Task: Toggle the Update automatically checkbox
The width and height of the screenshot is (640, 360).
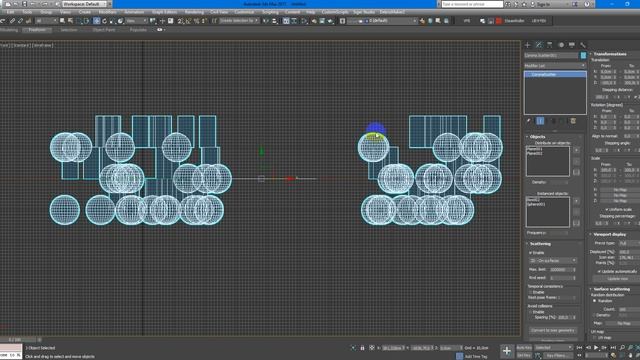Action: coord(599,271)
